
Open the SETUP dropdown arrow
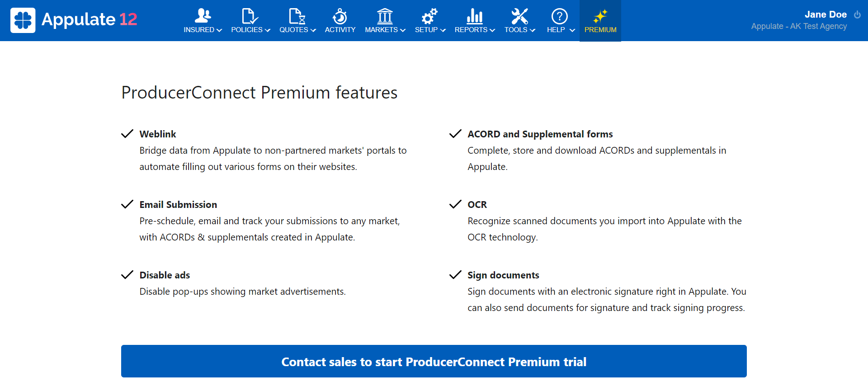(x=443, y=31)
